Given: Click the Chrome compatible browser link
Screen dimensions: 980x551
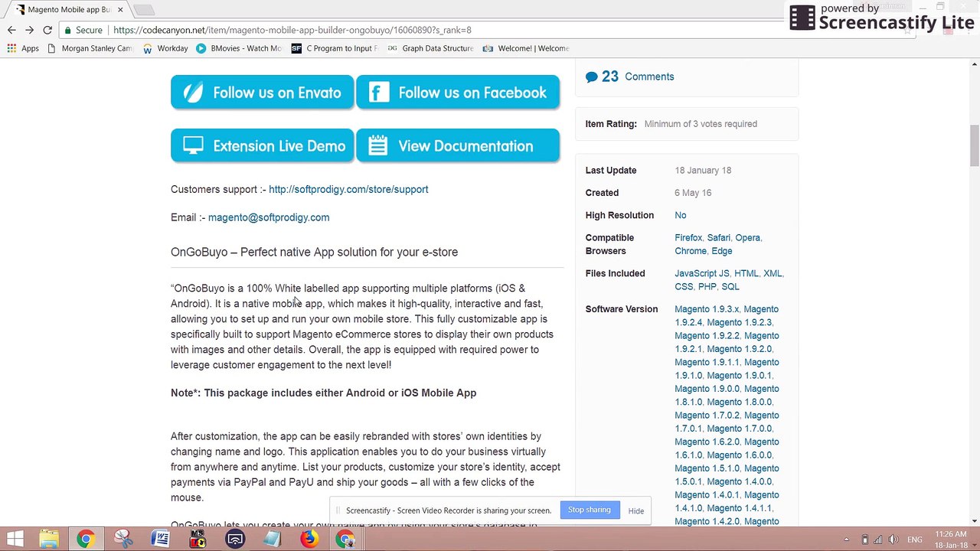Looking at the screenshot, I should coord(691,251).
